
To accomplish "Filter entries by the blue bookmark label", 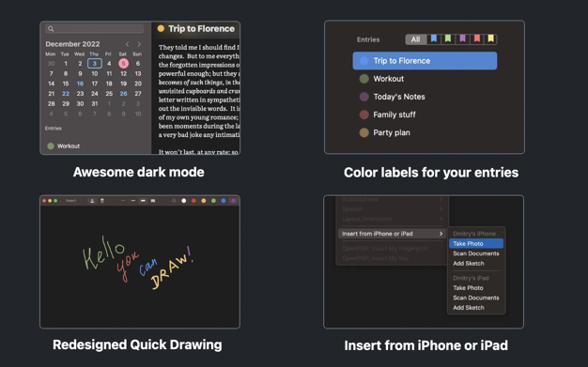I will 434,39.
